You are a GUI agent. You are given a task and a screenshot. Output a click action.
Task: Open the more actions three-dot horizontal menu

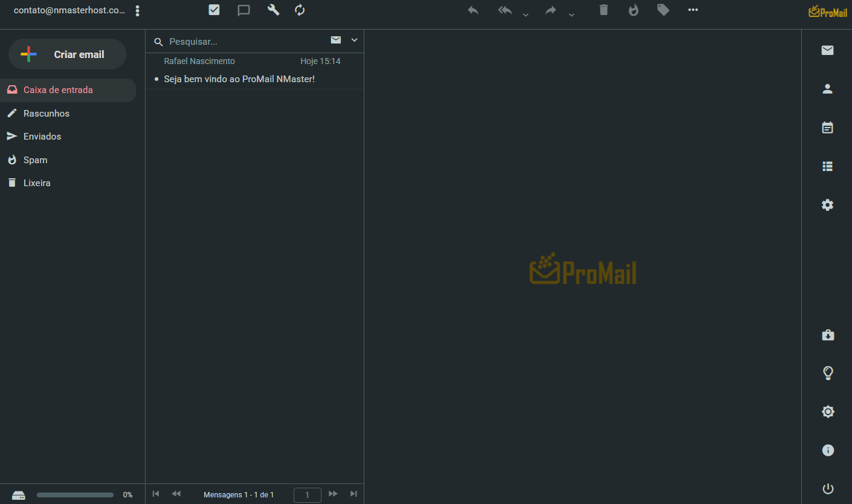[x=693, y=10]
